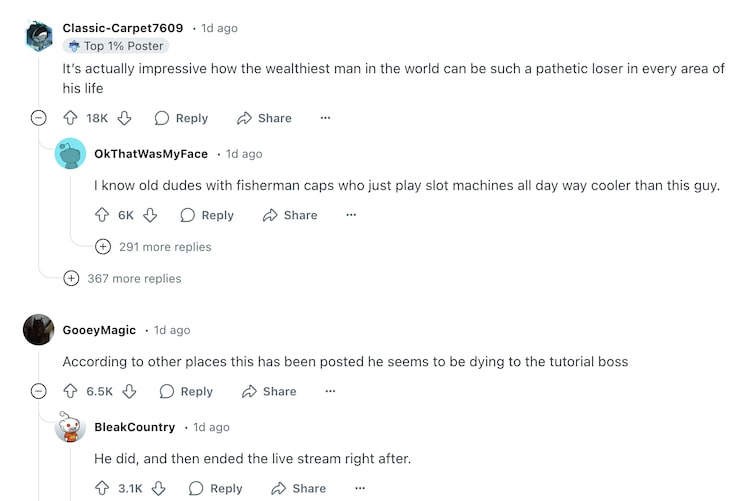Open more options on OkThatWasMyFace's comment

[351, 215]
